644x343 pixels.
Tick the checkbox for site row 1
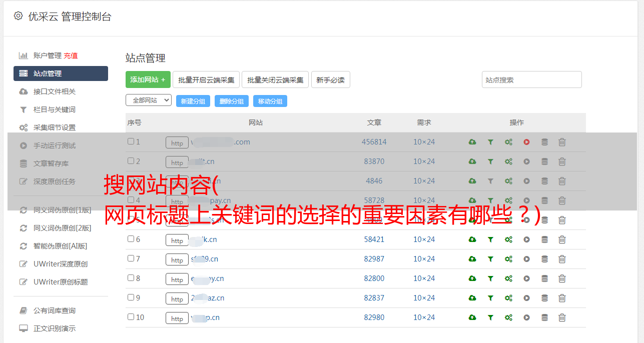[x=131, y=141]
